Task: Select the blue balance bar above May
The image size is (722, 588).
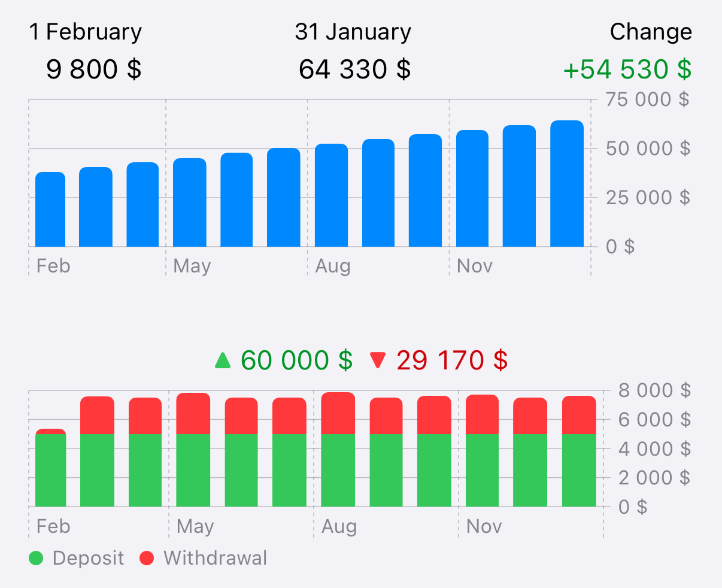Action: coord(189,203)
